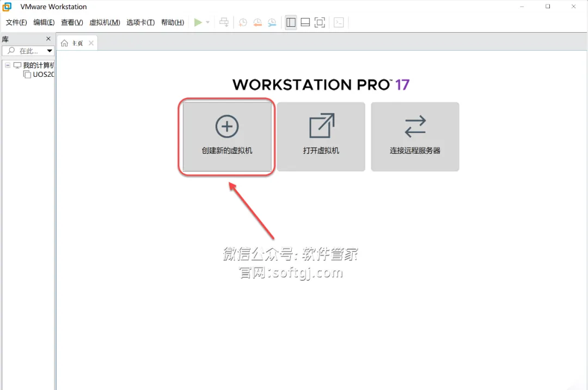Close the 主页 tab

(91, 43)
